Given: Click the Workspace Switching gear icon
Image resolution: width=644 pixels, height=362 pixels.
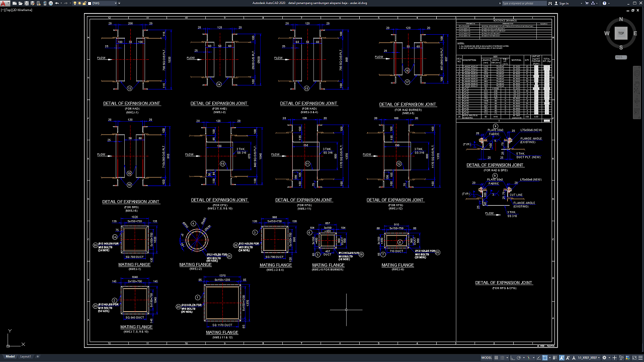Looking at the screenshot, I should click(604, 357).
